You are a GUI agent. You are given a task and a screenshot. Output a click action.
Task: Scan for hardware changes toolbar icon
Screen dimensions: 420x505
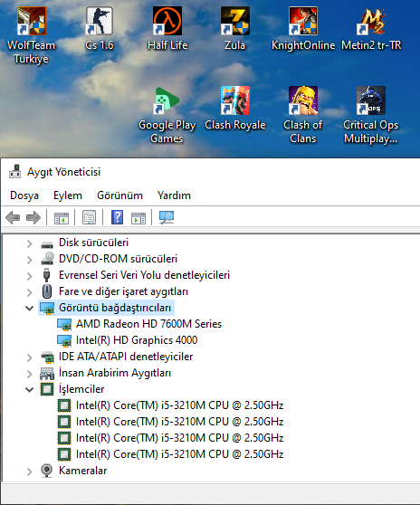point(167,217)
